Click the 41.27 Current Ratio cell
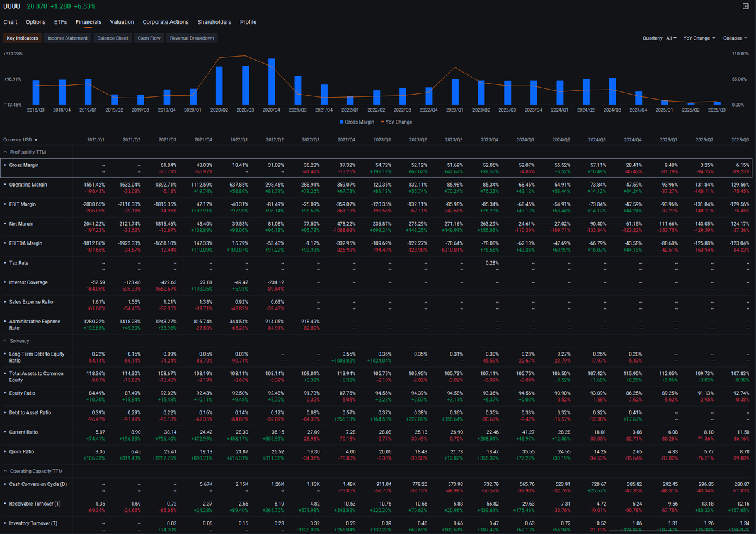Image resolution: width=756 pixels, height=534 pixels. coord(529,432)
